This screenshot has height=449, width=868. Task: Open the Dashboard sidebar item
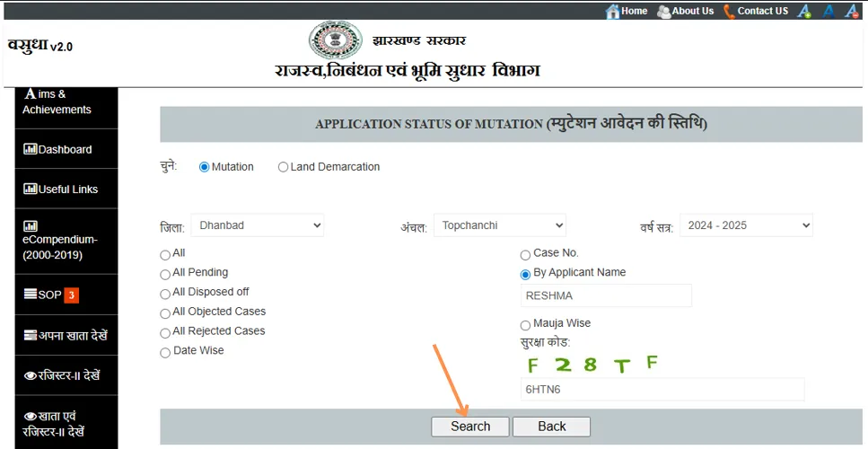[66, 149]
